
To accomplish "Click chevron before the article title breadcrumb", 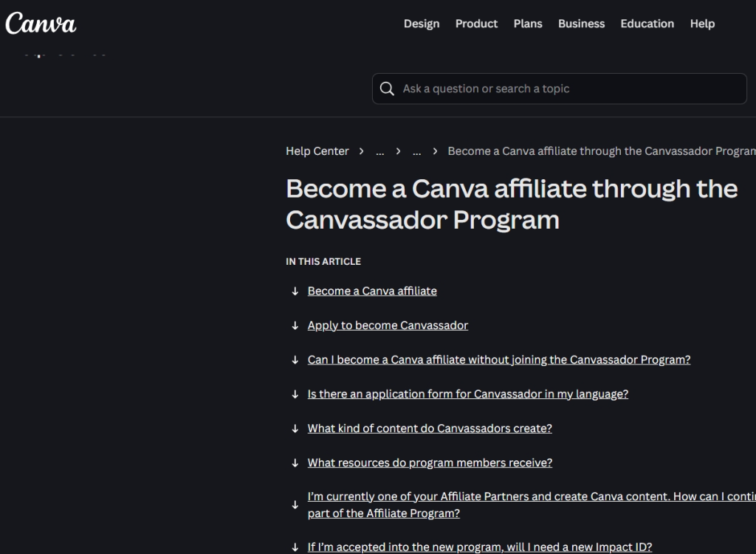I will coord(436,151).
